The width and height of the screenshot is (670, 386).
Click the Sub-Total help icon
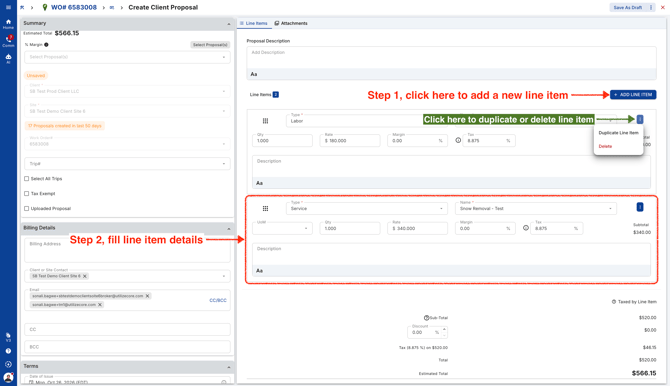(426, 318)
